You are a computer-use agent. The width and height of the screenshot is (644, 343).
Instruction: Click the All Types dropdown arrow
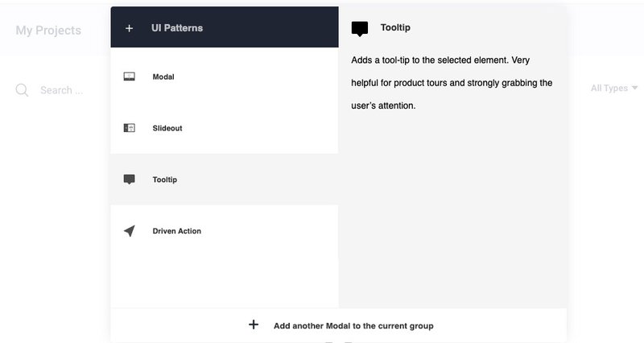(x=635, y=88)
